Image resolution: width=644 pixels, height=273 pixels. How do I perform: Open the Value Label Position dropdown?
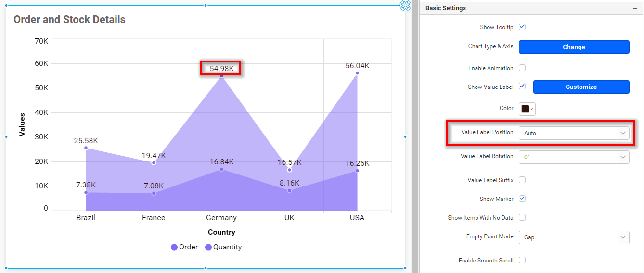(574, 133)
